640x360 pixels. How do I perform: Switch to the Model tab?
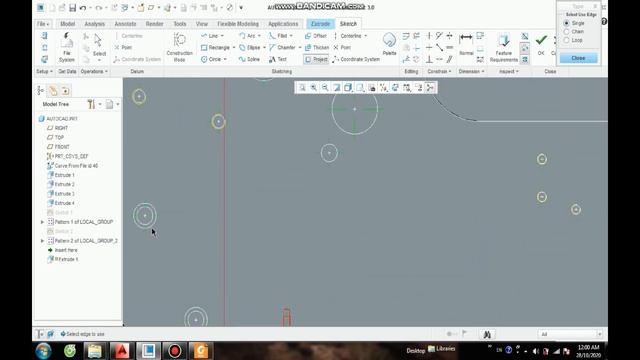68,24
